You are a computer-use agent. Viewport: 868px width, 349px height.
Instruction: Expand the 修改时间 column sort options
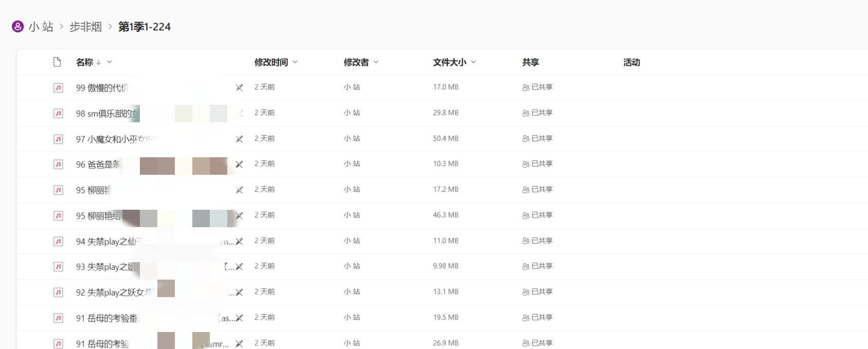(x=295, y=62)
